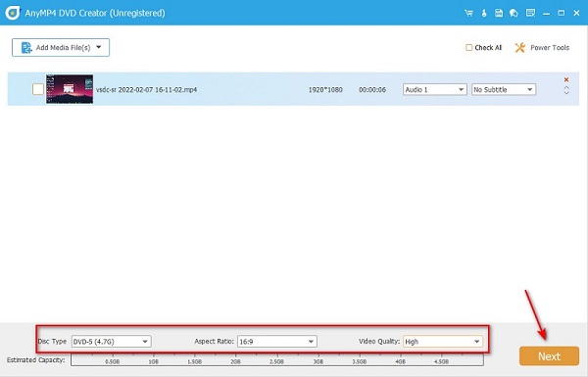Click the register key icon
Image resolution: width=588 pixels, height=377 pixels.
coord(484,13)
